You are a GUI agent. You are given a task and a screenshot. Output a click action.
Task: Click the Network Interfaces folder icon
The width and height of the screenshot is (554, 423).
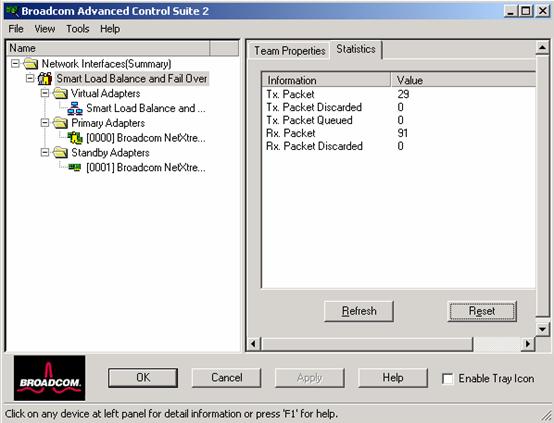click(x=31, y=64)
